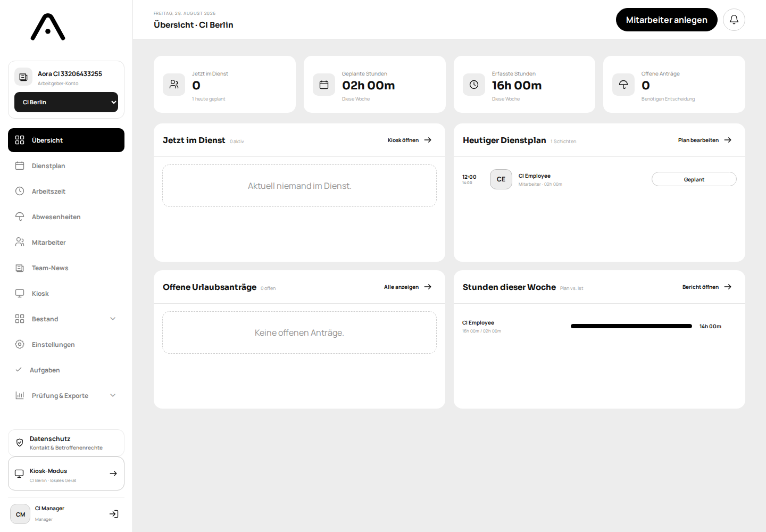Open the notifications bell
Screen dimensions: 766x532
click(734, 20)
